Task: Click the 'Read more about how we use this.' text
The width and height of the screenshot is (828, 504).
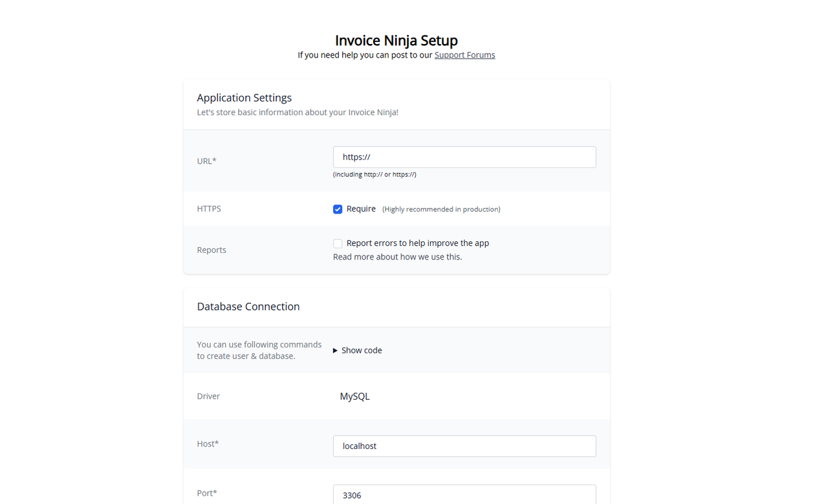Action: (x=397, y=257)
